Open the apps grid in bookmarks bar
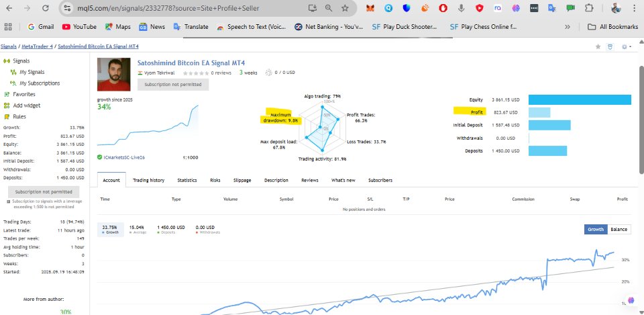 point(8,27)
